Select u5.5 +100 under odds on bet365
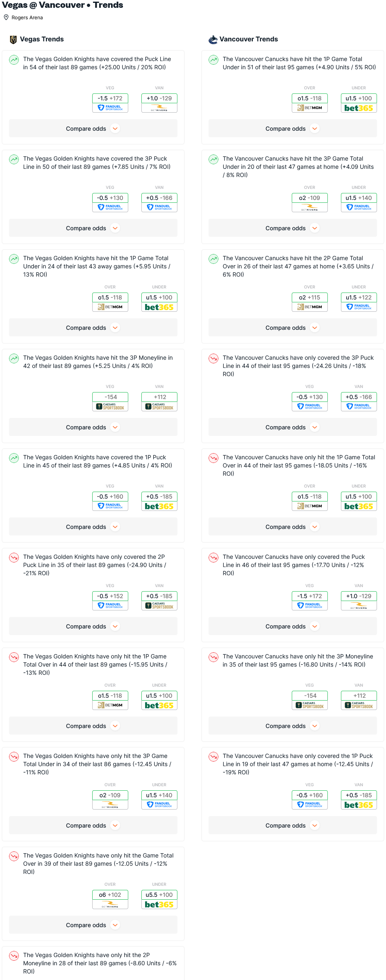This screenshot has height=980, width=386. pos(159,899)
